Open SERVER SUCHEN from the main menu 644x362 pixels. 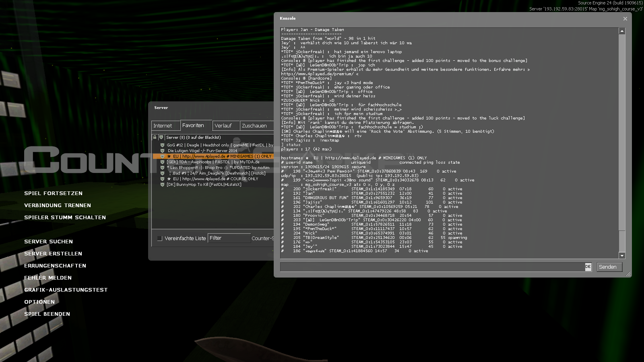tap(48, 242)
